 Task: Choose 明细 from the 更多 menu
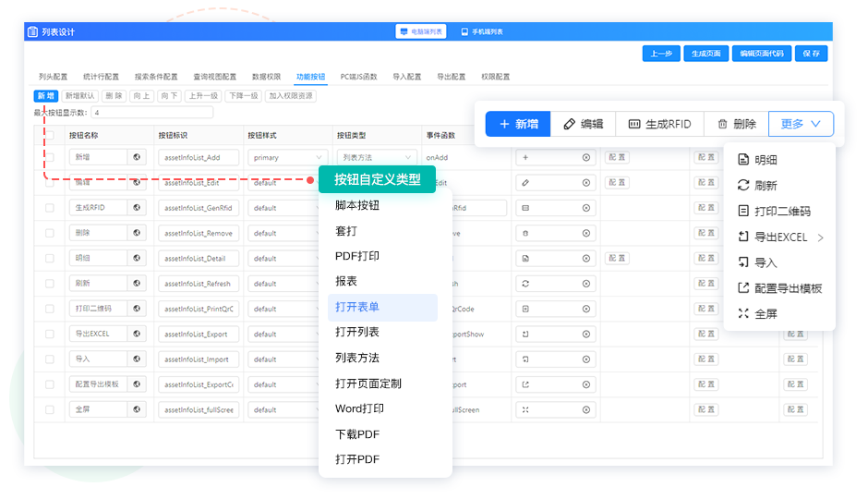(x=757, y=160)
